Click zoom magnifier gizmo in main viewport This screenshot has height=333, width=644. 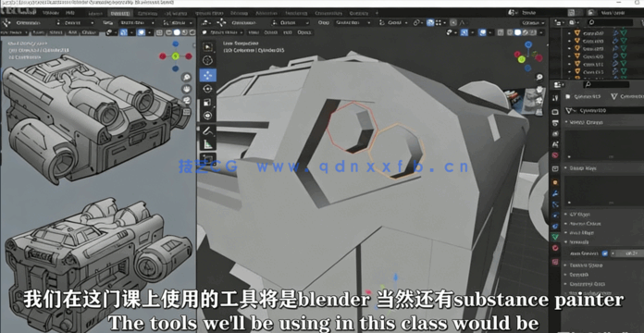[x=539, y=77]
